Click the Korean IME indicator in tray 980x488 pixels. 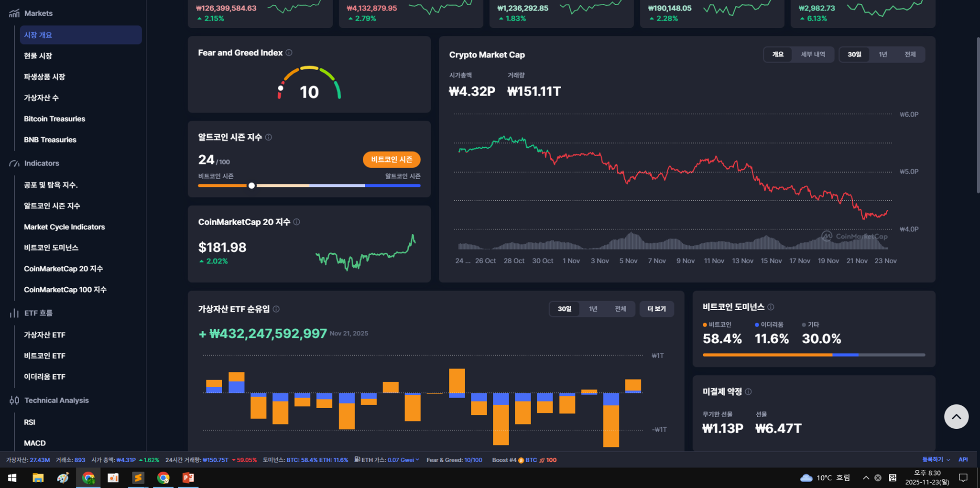click(x=893, y=477)
